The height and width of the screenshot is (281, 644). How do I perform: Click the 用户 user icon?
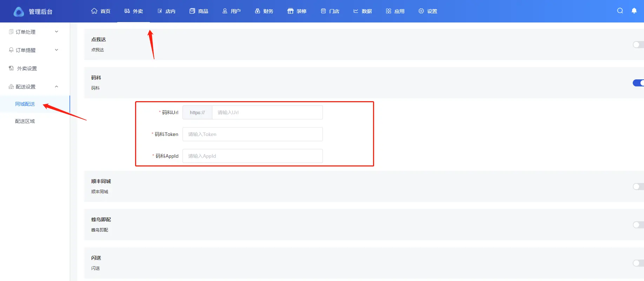(x=225, y=11)
